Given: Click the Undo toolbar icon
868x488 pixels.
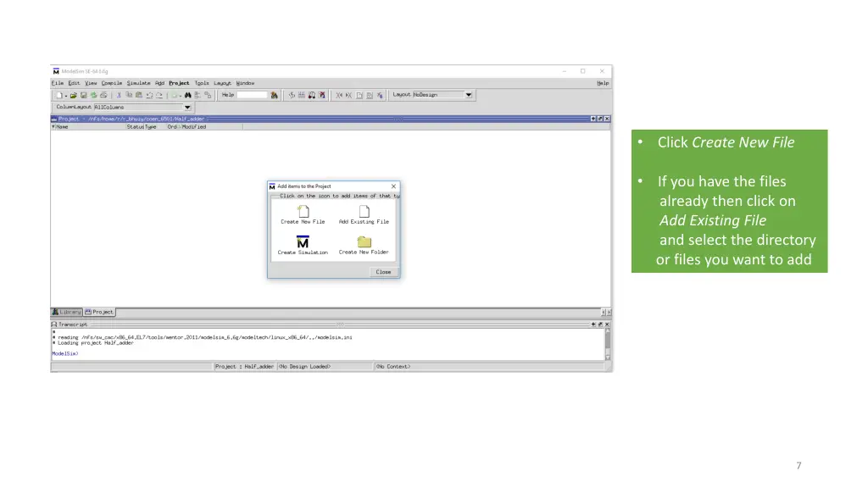Looking at the screenshot, I should coord(149,95).
